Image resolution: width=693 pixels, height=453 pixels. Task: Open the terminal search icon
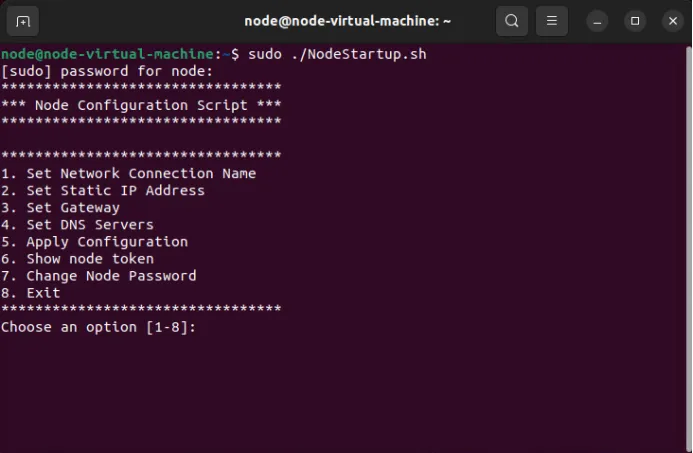[512, 21]
